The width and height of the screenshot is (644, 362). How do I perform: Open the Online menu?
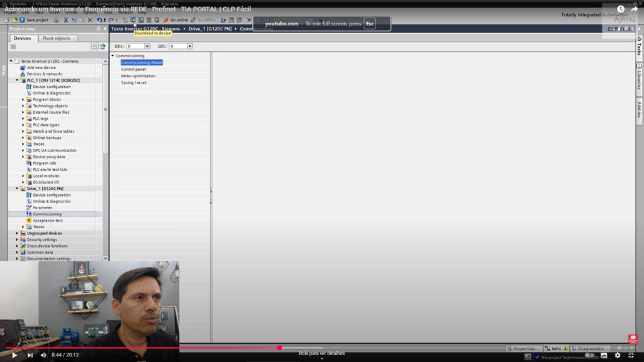click(70, 13)
